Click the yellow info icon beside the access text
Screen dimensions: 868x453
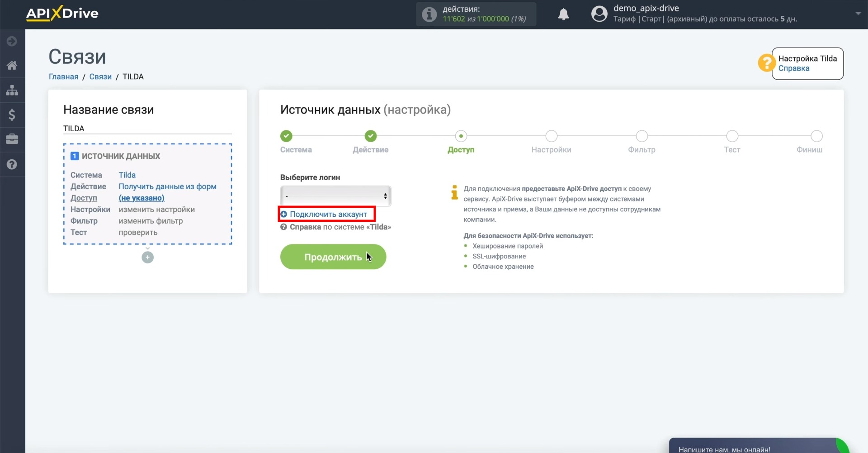(454, 192)
